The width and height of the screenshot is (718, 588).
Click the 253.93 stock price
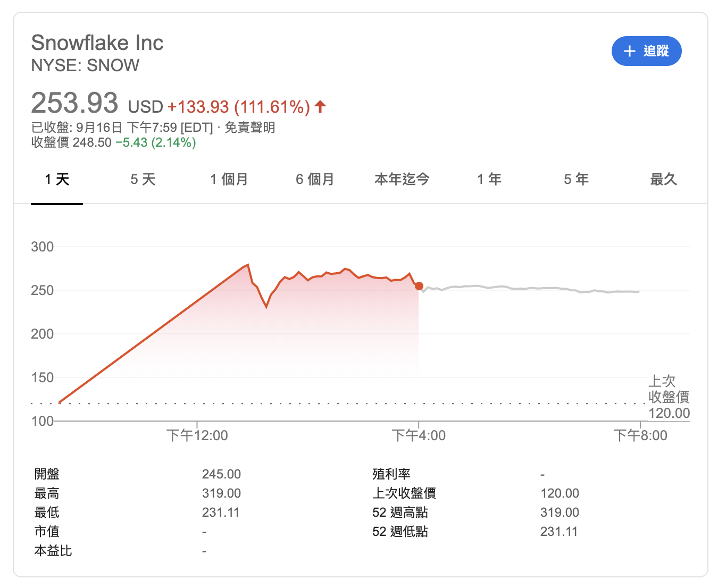click(x=74, y=103)
